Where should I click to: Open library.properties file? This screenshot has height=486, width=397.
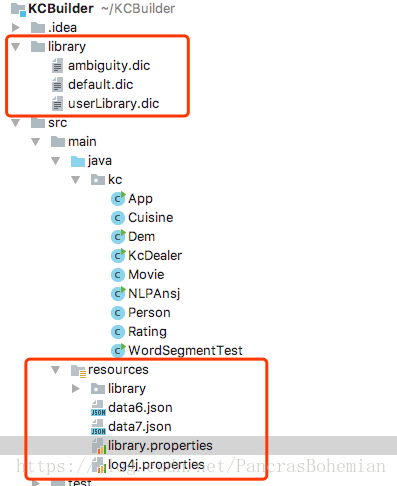(160, 446)
